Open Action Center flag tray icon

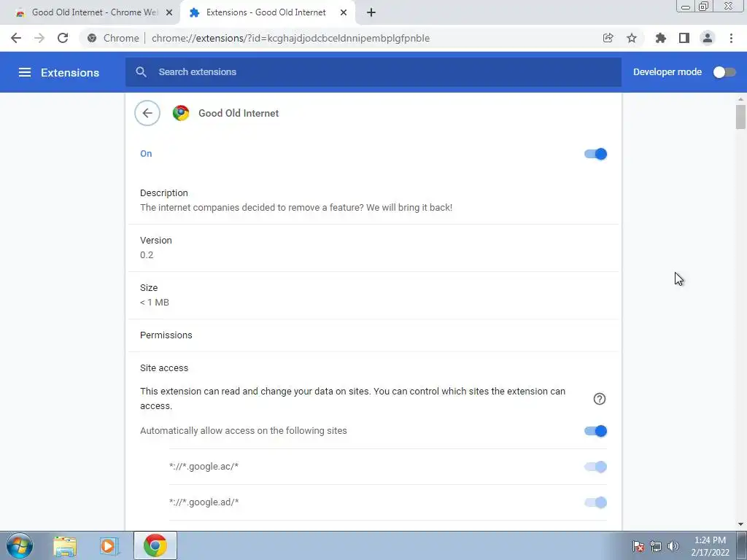click(638, 546)
